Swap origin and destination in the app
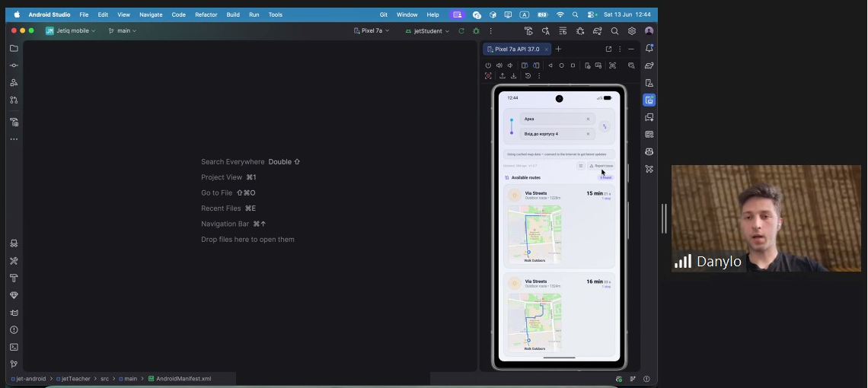Image resolution: width=868 pixels, height=388 pixels. click(x=605, y=126)
